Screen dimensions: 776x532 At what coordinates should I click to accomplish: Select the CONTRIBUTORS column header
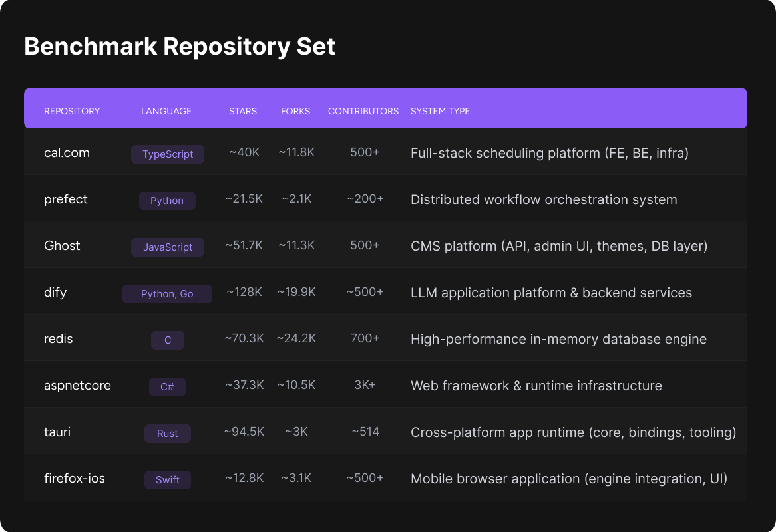click(363, 111)
